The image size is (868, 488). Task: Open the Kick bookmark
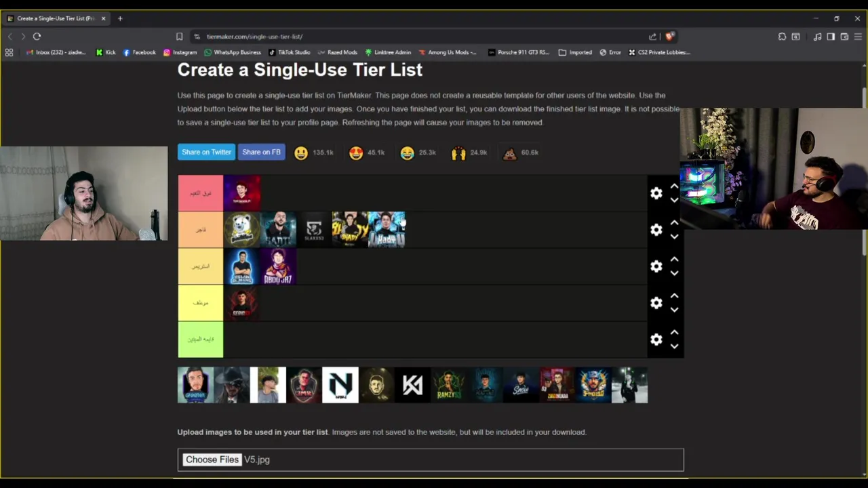tap(106, 52)
